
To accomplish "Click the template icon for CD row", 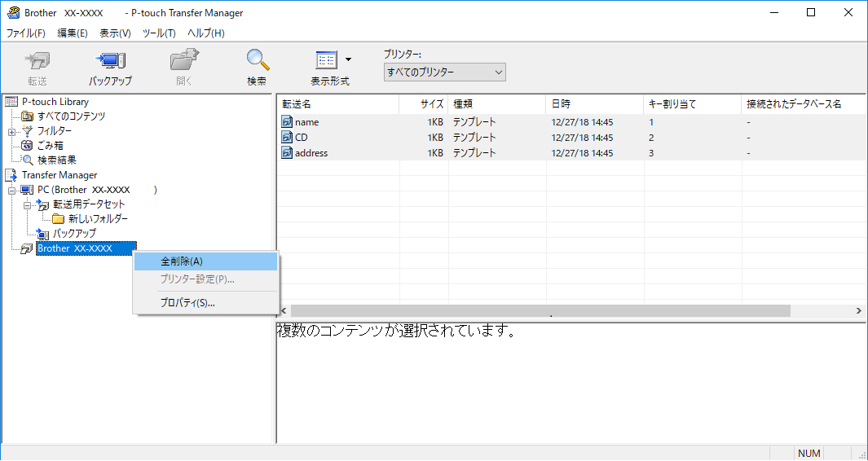I will [287, 138].
